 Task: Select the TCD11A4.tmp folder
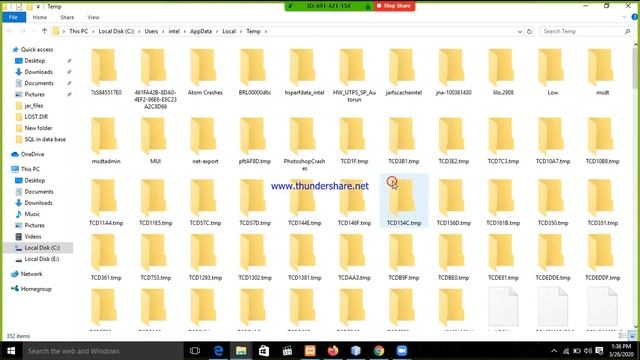106,202
